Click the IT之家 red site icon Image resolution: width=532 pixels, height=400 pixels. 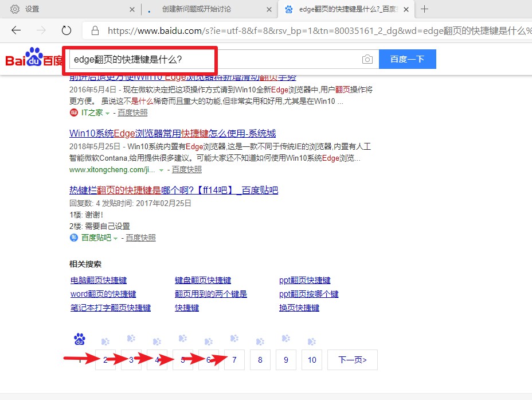[73, 112]
